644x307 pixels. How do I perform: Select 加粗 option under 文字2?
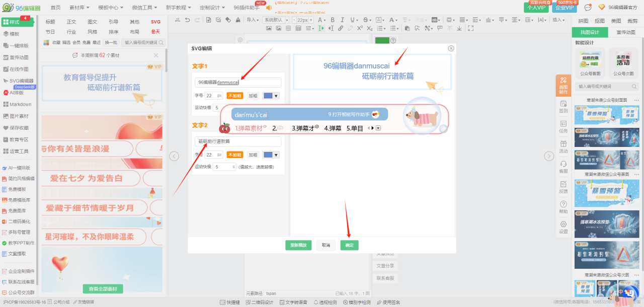point(253,155)
